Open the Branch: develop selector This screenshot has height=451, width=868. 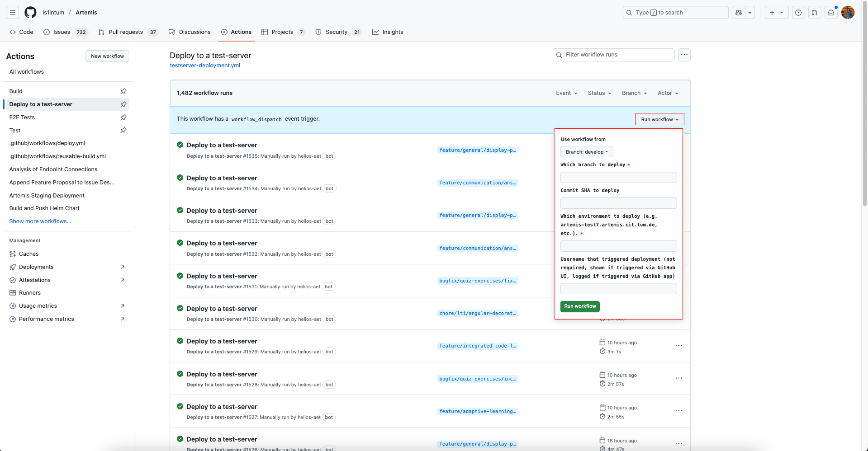pos(587,152)
